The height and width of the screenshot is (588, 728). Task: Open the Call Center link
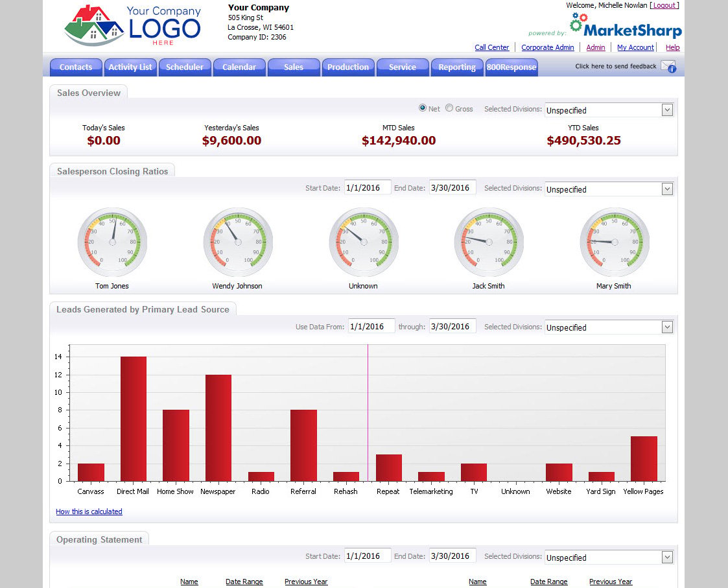(x=491, y=47)
